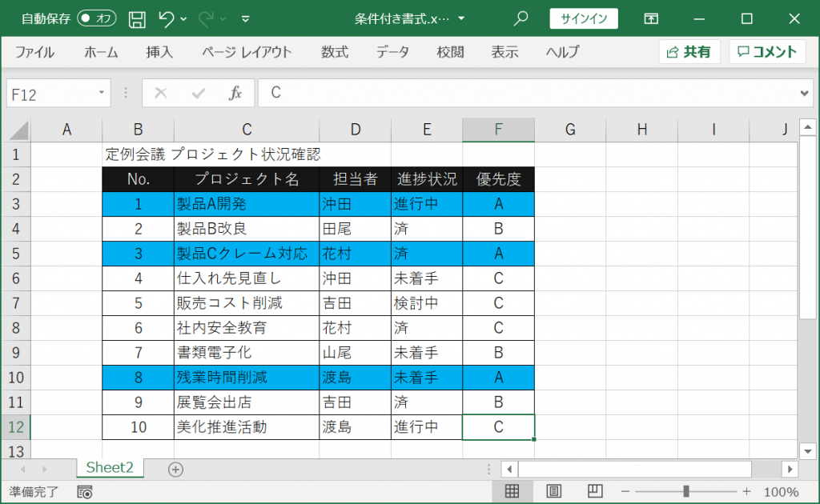The image size is (820, 504).
Task: Click zoom out minus icon
Action: (625, 491)
